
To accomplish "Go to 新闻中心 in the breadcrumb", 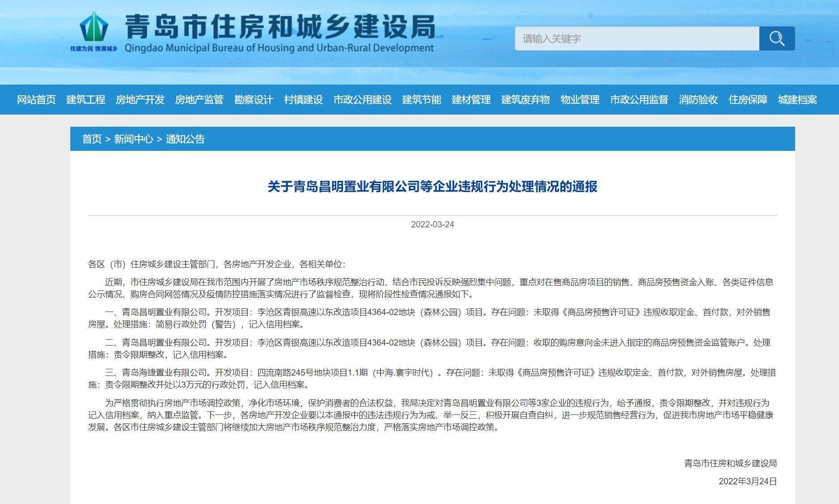I will [133, 139].
